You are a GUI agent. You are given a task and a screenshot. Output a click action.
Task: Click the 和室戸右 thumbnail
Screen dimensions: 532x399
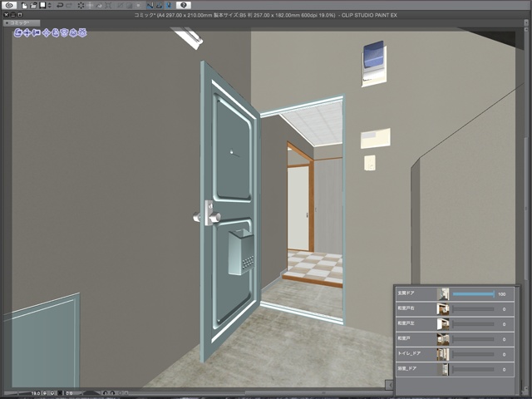[443, 309]
